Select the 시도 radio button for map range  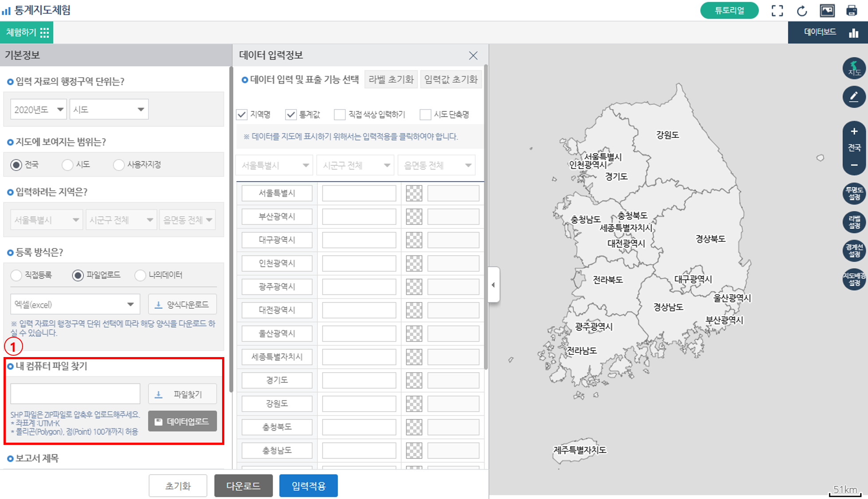[66, 165]
